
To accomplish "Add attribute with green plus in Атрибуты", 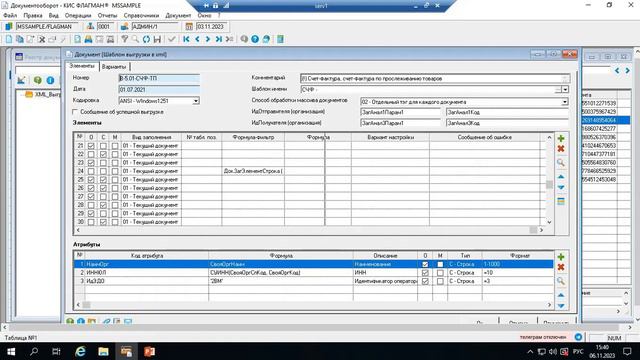I will point(561,257).
